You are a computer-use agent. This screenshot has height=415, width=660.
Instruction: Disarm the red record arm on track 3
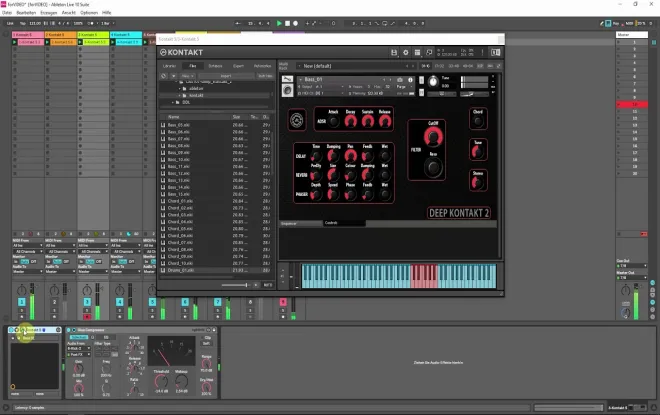[x=87, y=317]
